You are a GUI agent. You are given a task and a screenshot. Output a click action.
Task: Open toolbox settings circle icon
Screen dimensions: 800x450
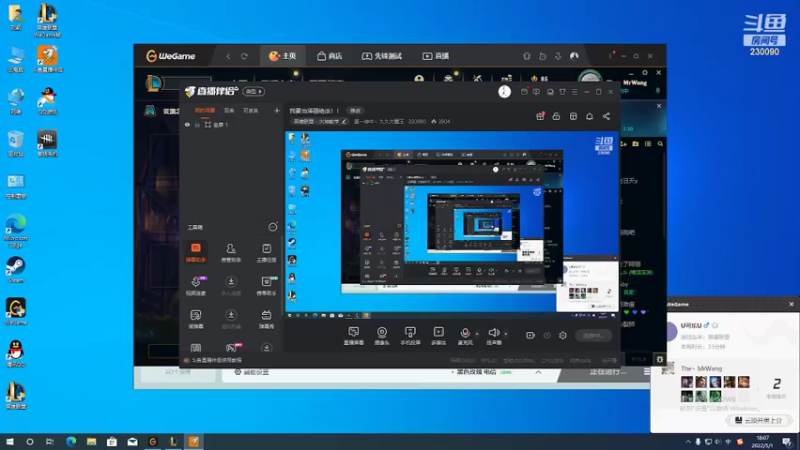point(273,227)
